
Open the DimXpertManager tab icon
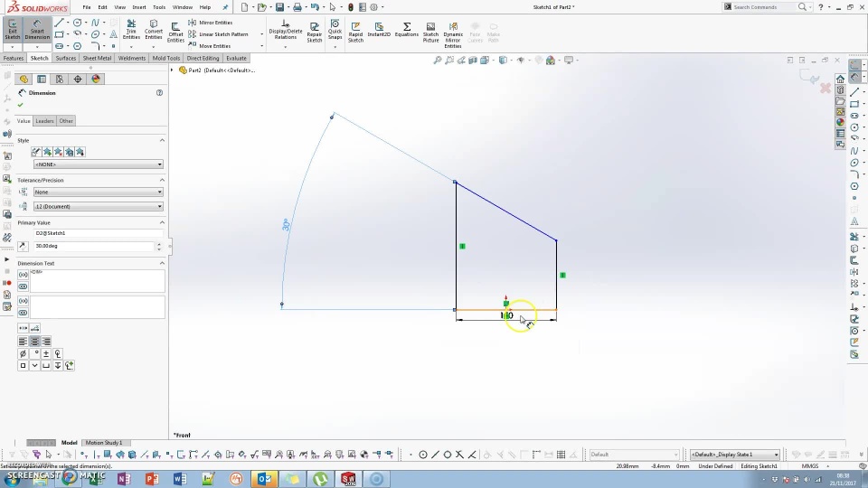[78, 80]
